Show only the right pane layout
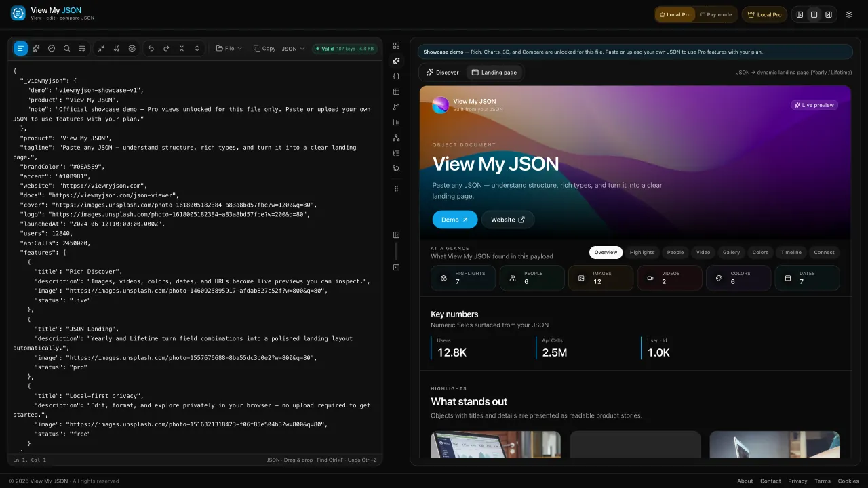 click(x=829, y=14)
